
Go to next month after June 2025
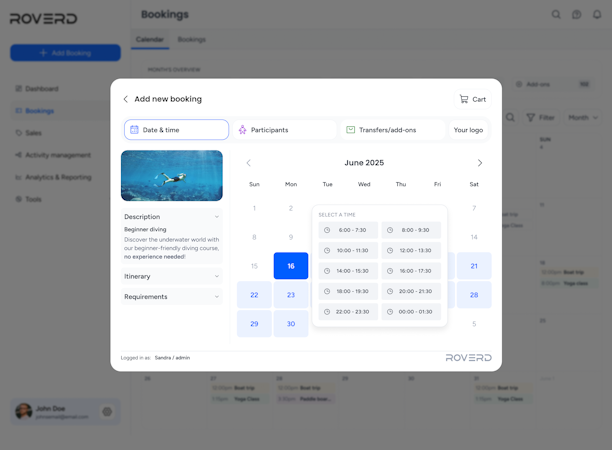[x=480, y=163]
